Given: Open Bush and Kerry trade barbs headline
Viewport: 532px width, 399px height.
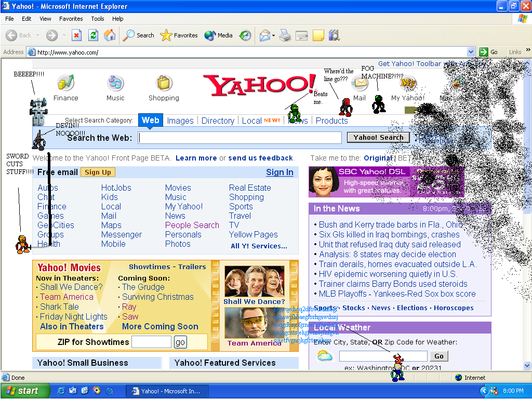Looking at the screenshot, I should tap(391, 224).
